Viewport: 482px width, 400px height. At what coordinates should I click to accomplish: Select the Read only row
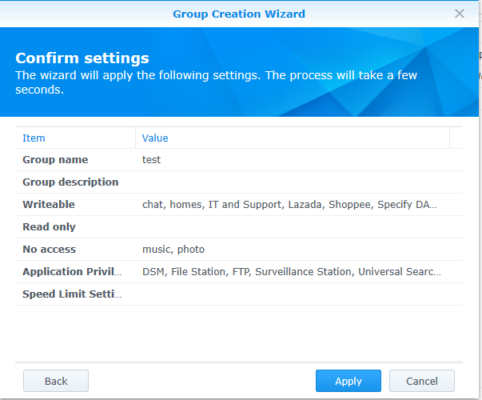point(239,227)
